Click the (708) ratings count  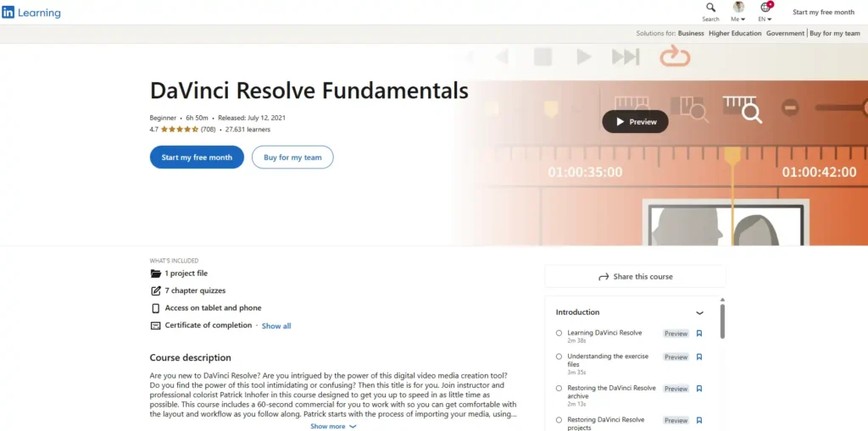click(209, 130)
